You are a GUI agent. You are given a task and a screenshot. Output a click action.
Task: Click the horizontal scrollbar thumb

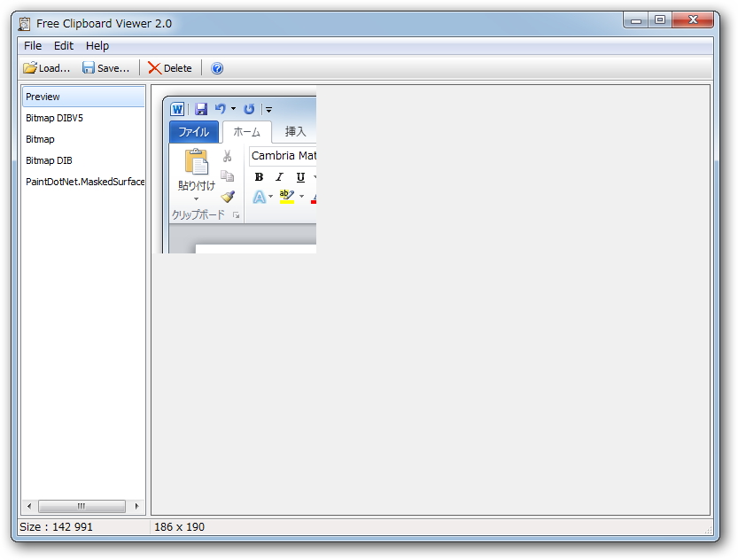(83, 506)
